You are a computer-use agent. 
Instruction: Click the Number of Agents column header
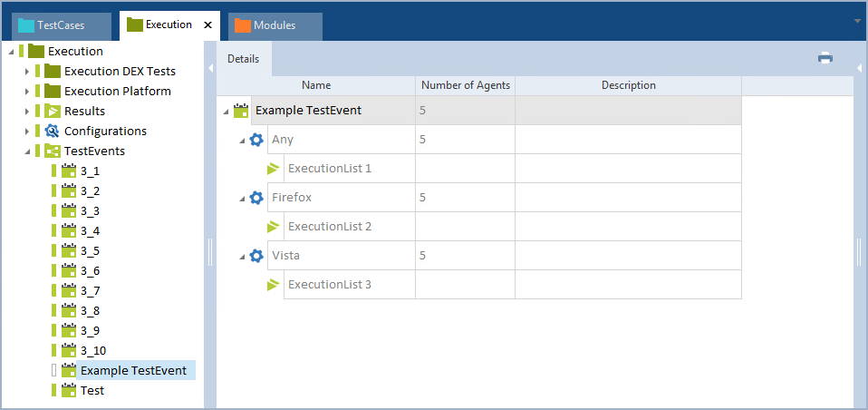tap(466, 85)
